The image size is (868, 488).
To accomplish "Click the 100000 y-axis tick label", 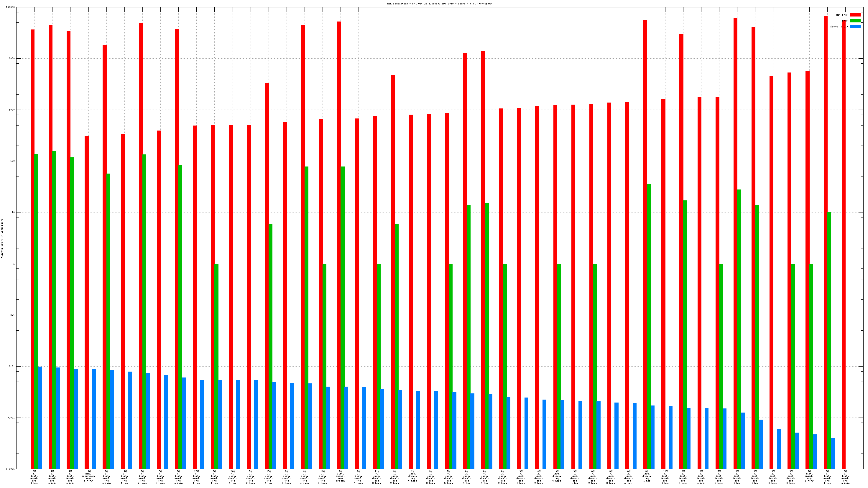I will tap(10, 7).
